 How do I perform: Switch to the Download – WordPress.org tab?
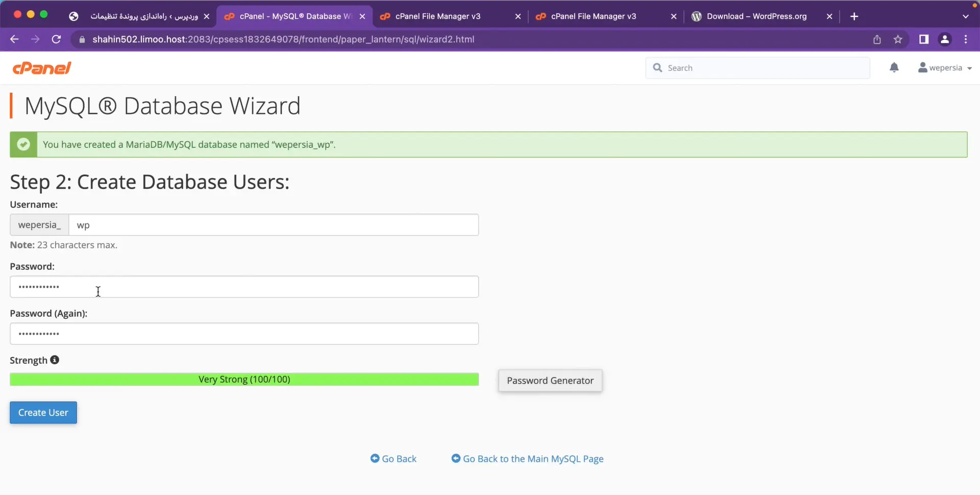(755, 16)
